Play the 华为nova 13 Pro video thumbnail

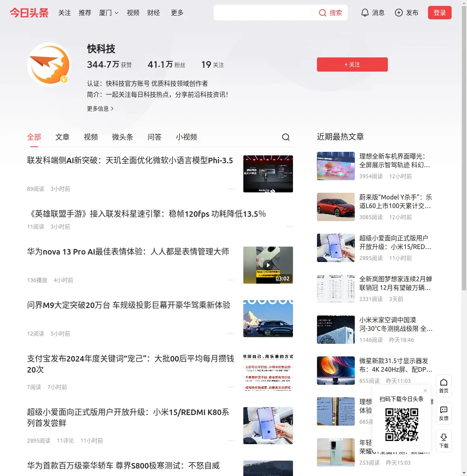click(268, 265)
